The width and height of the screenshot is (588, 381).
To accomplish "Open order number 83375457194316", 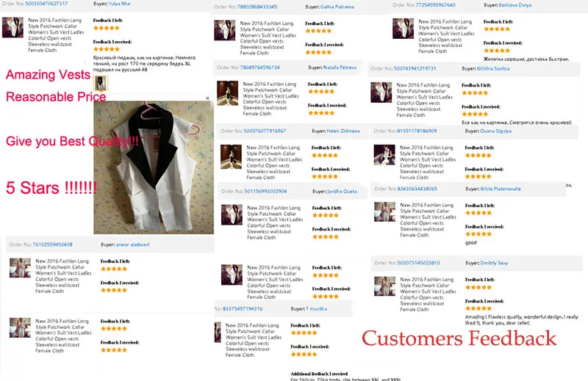I will click(243, 309).
